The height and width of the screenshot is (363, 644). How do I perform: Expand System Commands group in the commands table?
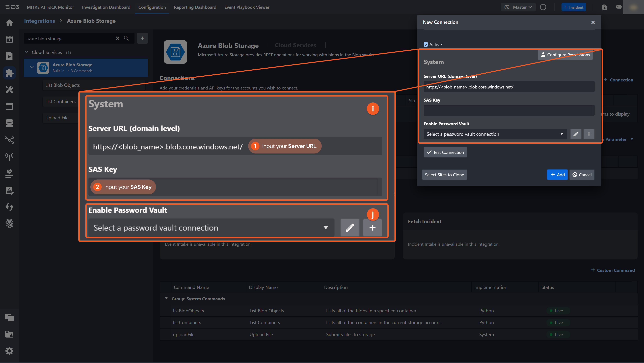[x=167, y=298]
